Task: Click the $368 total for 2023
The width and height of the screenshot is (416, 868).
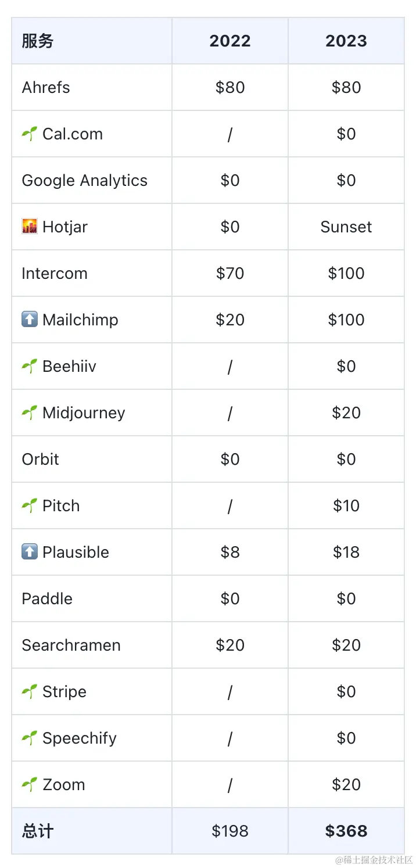Action: [x=346, y=831]
